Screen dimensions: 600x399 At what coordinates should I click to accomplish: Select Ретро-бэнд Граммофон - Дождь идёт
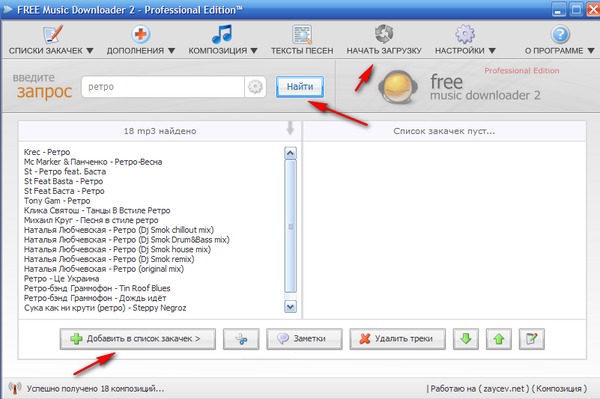(95, 298)
